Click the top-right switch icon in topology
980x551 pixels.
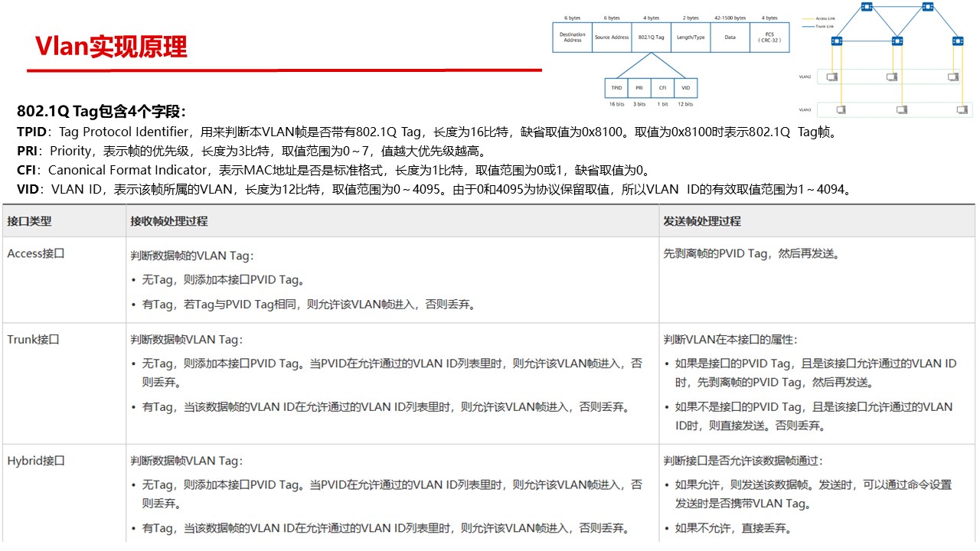(x=928, y=6)
